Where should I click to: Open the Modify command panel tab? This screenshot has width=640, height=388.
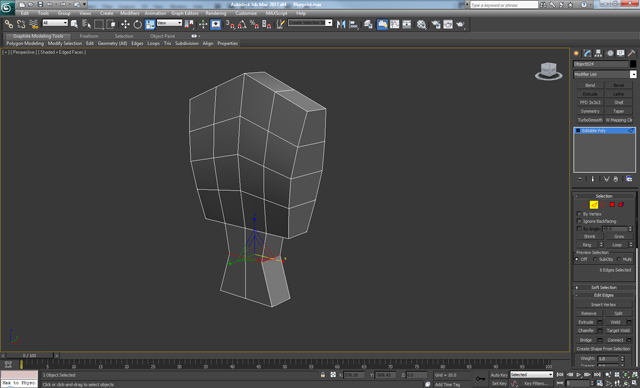pyautogui.click(x=587, y=53)
